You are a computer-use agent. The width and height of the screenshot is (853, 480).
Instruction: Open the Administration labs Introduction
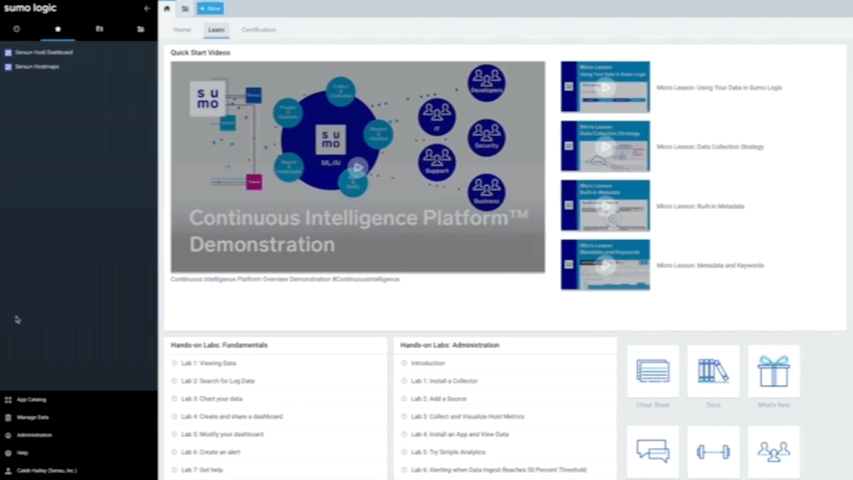click(428, 363)
